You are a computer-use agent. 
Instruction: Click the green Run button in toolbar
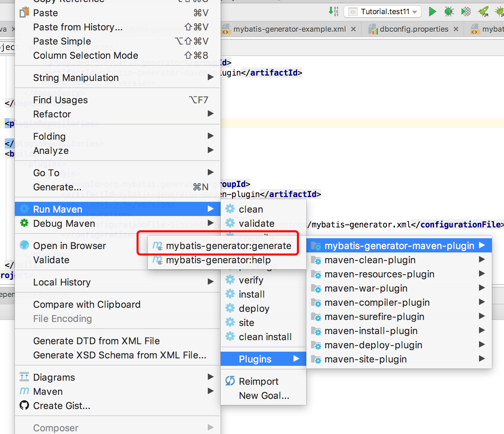[x=432, y=11]
